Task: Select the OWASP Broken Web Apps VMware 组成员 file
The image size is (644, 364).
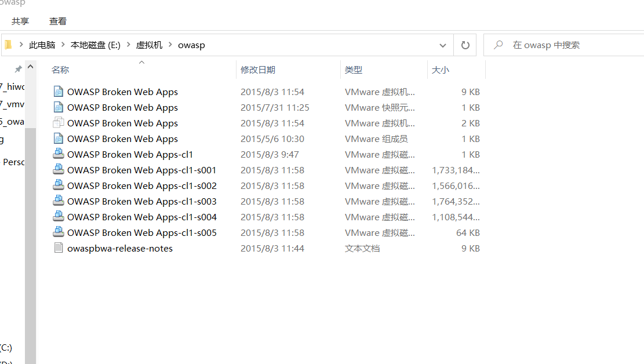Action: (122, 139)
